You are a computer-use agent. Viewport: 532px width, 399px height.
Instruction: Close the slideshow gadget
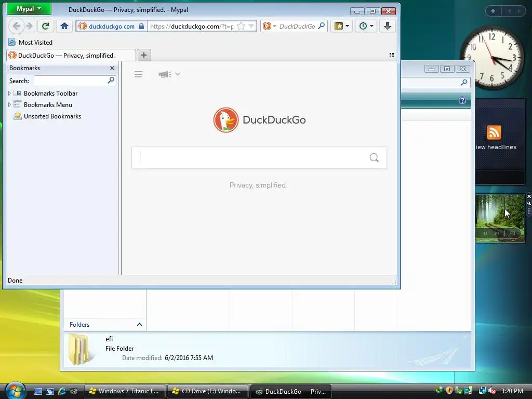(x=528, y=196)
